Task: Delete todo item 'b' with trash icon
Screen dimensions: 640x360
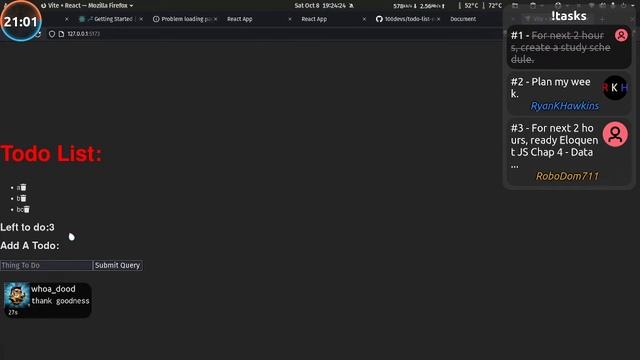Action: pos(24,198)
